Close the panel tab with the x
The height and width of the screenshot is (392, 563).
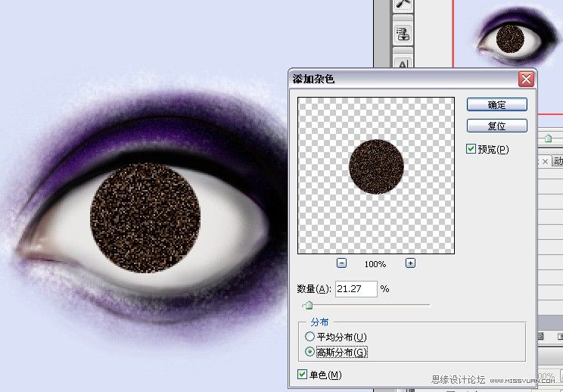pos(545,161)
